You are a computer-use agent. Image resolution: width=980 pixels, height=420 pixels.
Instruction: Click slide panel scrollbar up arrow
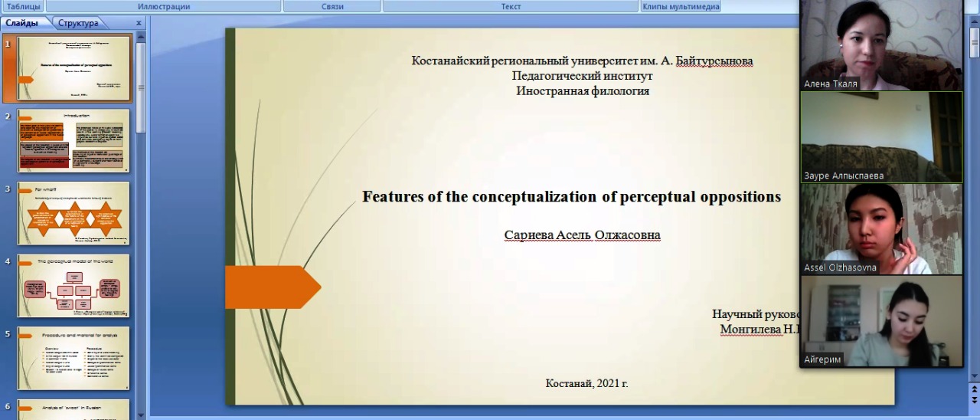pyautogui.click(x=141, y=36)
